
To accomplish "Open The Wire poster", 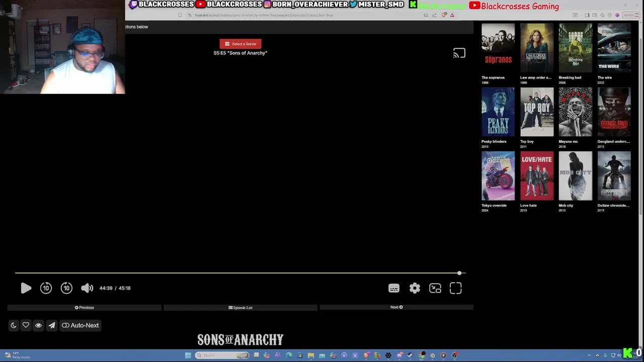I will coord(614,48).
